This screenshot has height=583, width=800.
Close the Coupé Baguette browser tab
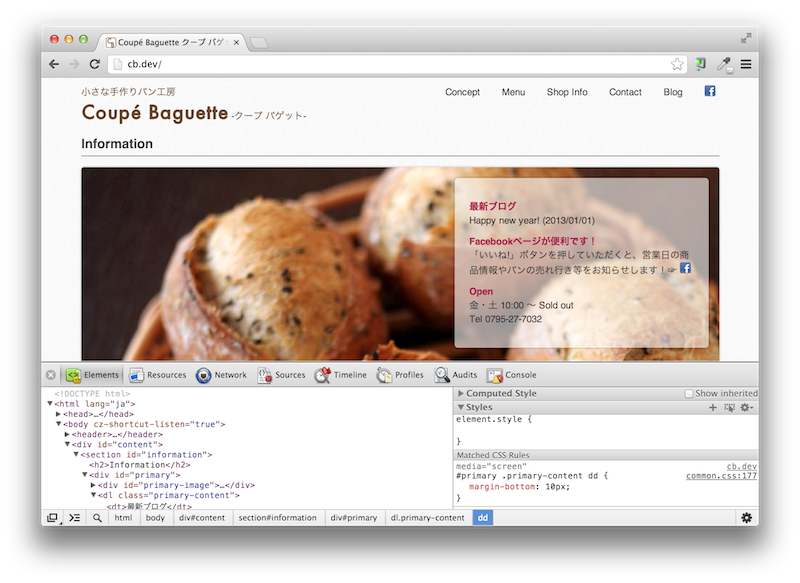[236, 42]
